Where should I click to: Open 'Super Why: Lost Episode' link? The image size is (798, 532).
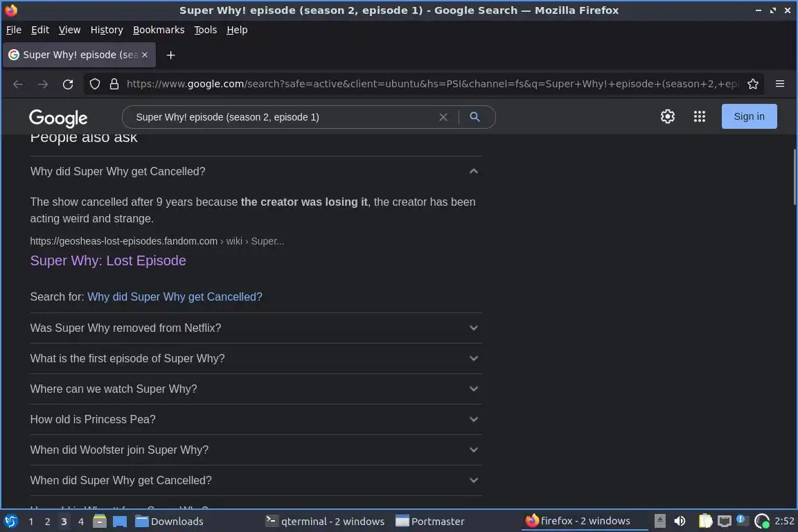[x=108, y=260]
